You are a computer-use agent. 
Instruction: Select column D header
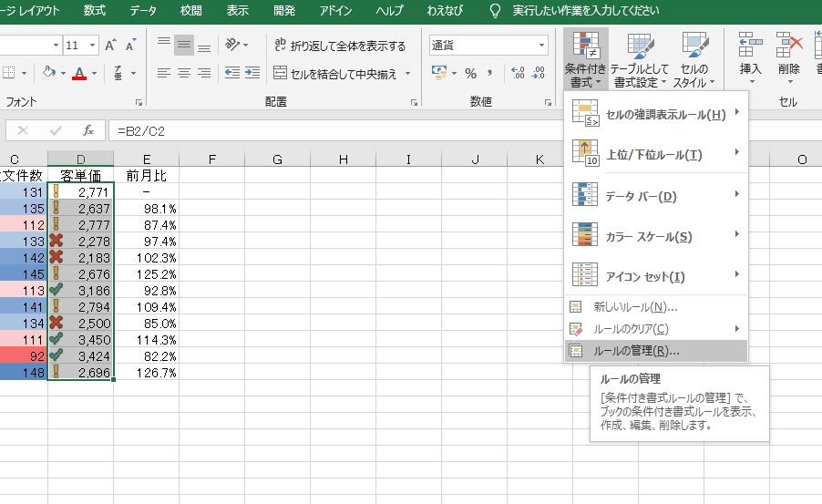point(81,159)
